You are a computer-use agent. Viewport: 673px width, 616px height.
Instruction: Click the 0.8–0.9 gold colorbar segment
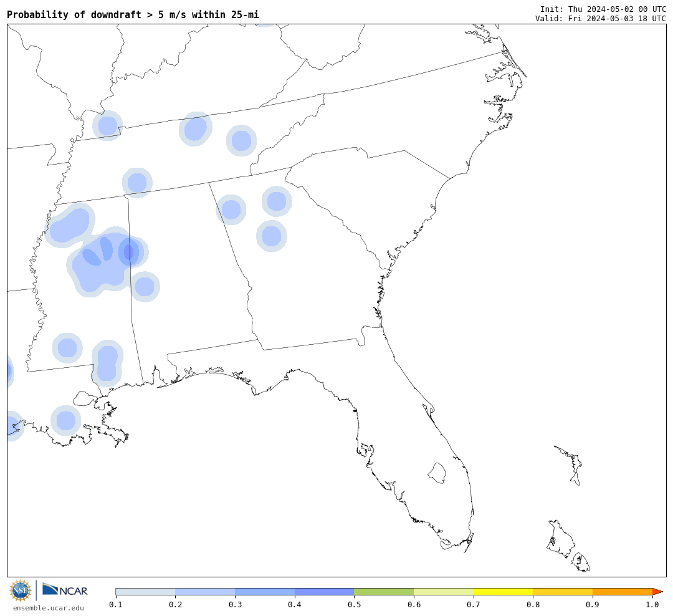563,592
